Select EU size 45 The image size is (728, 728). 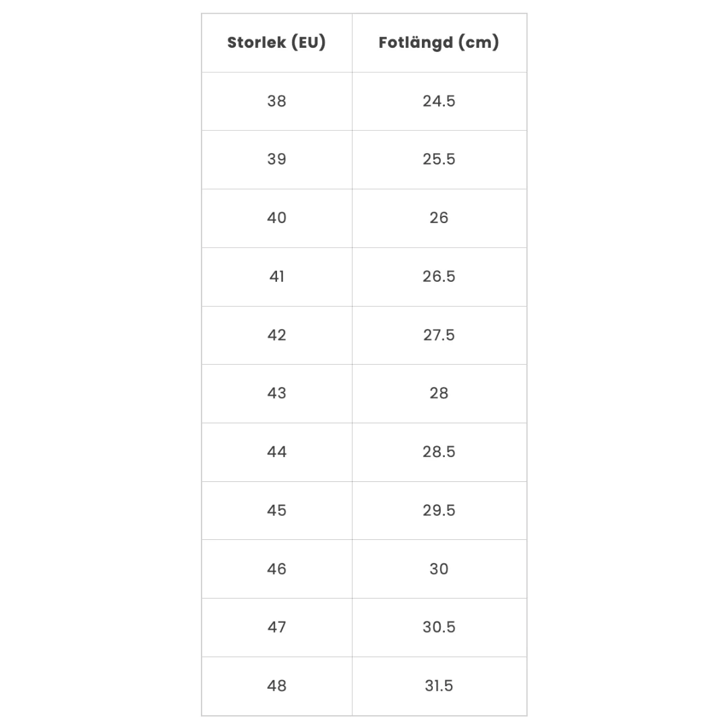pos(276,510)
